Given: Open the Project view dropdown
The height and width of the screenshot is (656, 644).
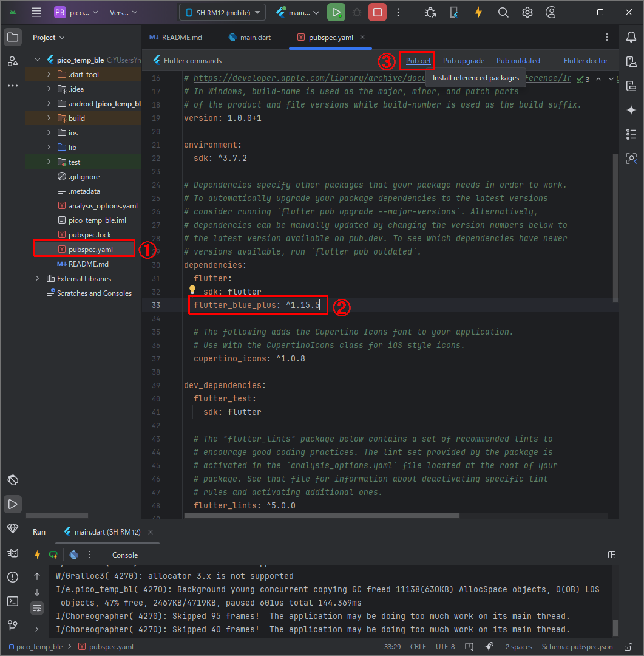Looking at the screenshot, I should [x=49, y=38].
